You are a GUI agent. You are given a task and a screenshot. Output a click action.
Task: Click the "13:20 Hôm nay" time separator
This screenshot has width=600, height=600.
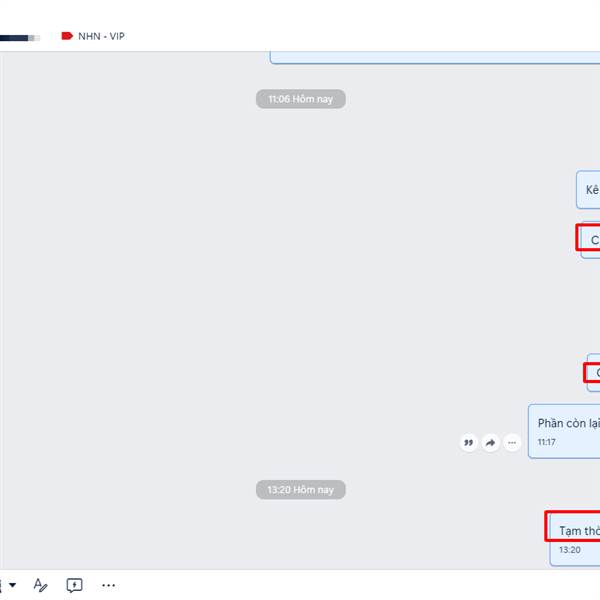pos(301,490)
